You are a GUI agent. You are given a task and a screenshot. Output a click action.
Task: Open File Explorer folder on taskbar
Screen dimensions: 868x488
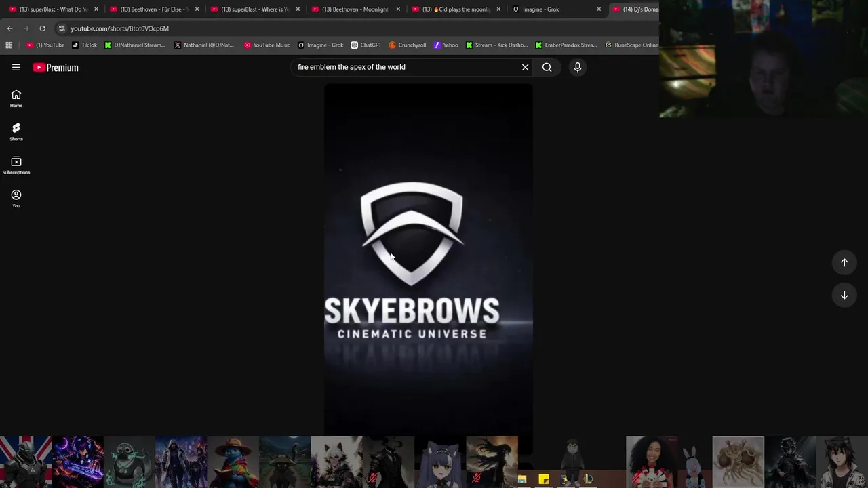click(522, 479)
